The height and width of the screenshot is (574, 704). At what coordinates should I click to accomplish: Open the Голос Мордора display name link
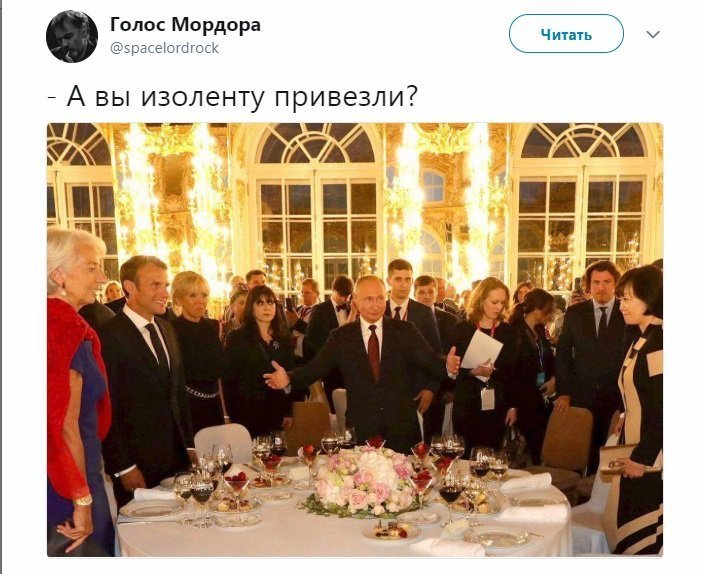coord(185,24)
